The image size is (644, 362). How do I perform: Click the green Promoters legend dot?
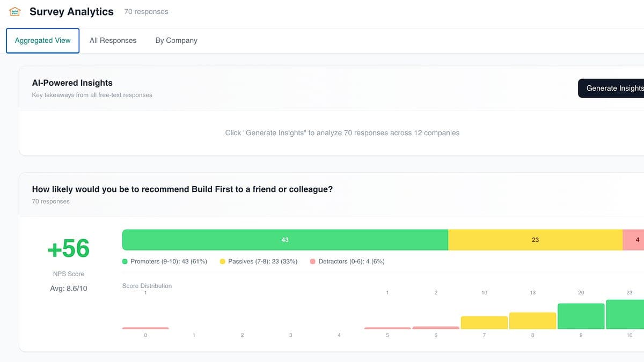pyautogui.click(x=125, y=262)
